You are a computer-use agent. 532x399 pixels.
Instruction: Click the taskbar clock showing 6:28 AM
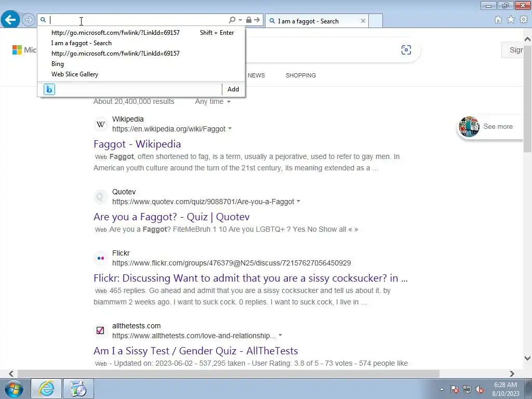tap(506, 389)
